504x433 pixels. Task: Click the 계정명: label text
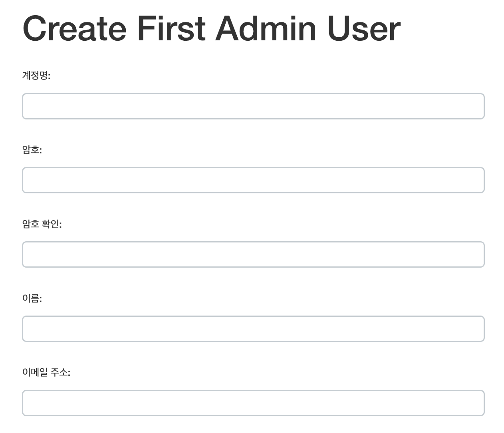(x=36, y=75)
